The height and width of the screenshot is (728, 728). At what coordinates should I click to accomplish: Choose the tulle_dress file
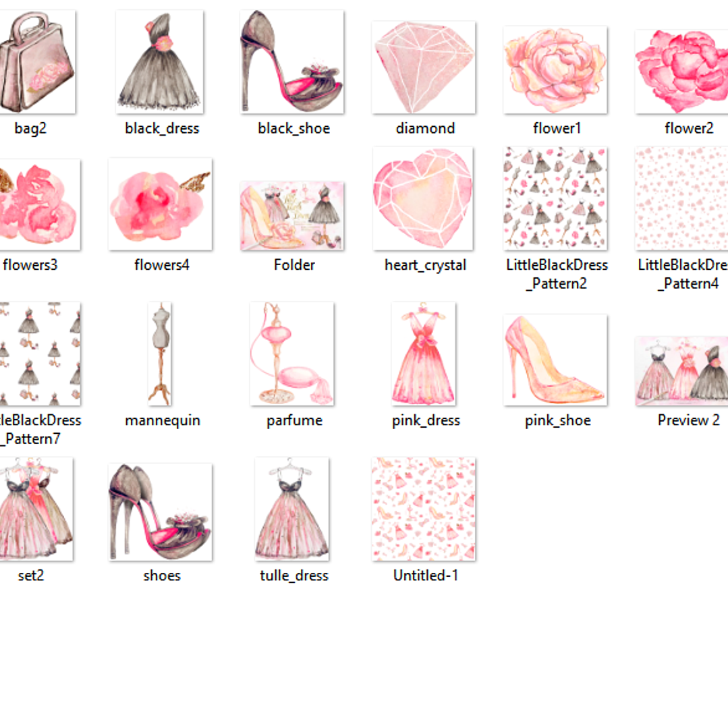pyautogui.click(x=292, y=509)
